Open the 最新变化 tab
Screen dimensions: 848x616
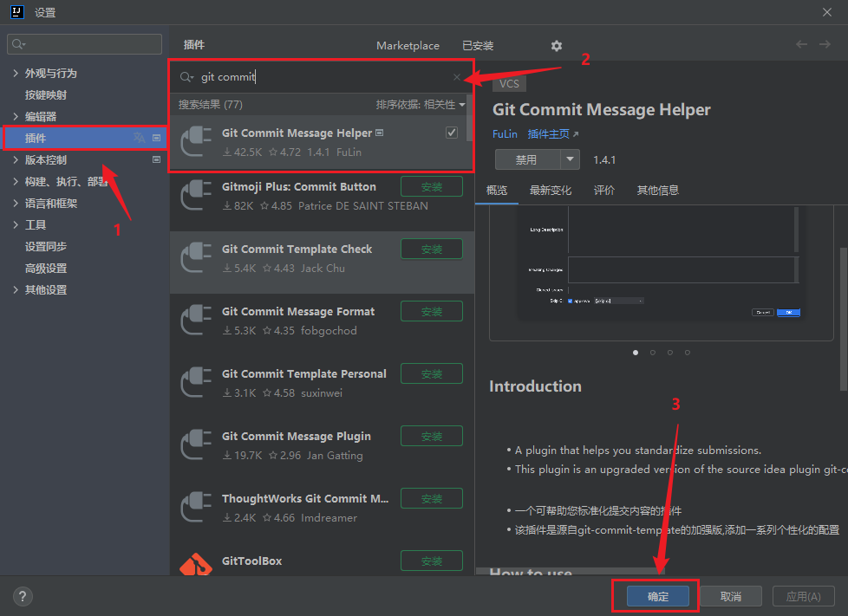coord(551,191)
